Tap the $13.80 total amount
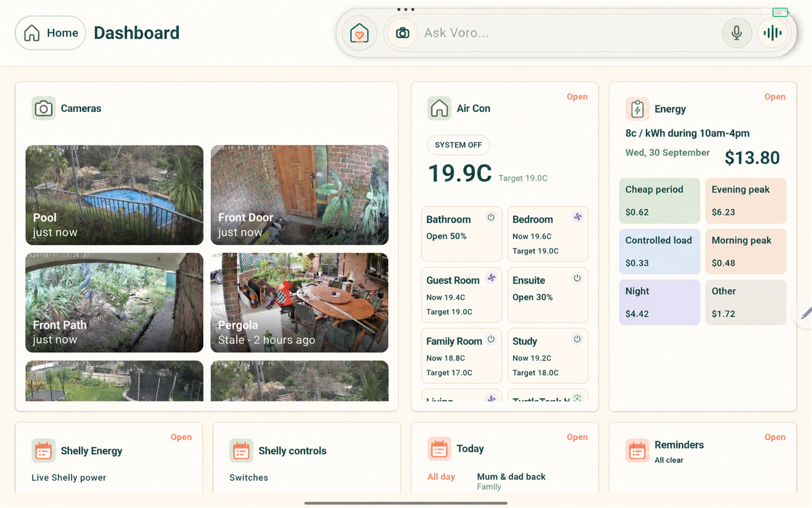The width and height of the screenshot is (812, 508). pyautogui.click(x=752, y=157)
